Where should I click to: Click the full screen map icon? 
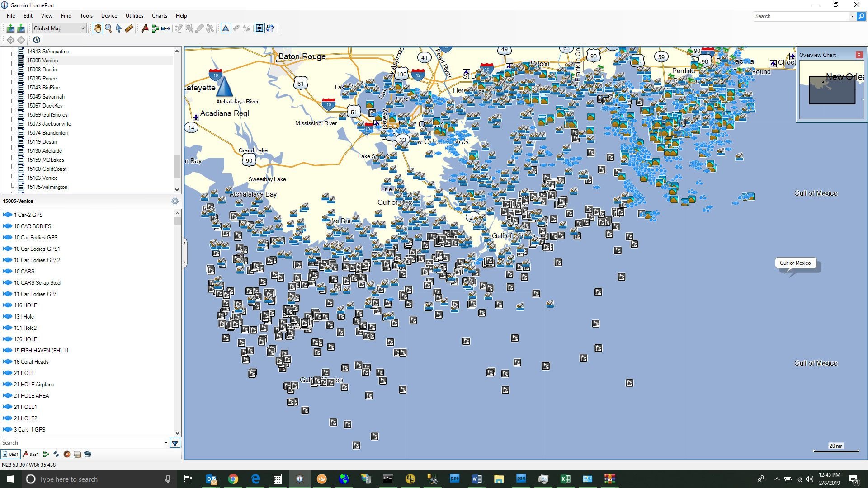pos(259,28)
